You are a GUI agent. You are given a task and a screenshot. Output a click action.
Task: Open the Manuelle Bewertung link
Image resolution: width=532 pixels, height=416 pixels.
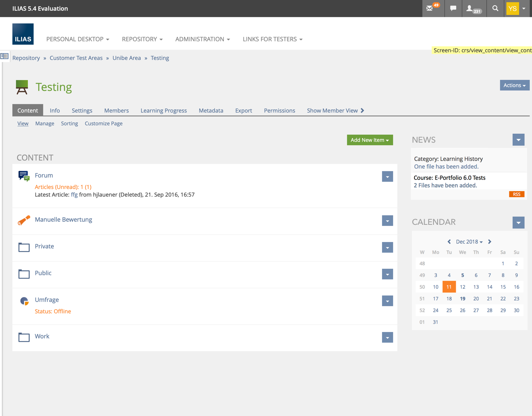pyautogui.click(x=63, y=220)
